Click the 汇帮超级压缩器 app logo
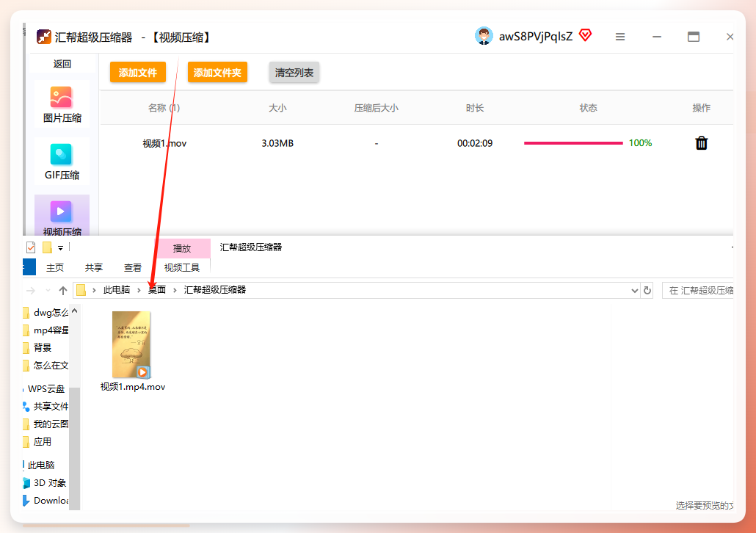The image size is (756, 533). (44, 37)
